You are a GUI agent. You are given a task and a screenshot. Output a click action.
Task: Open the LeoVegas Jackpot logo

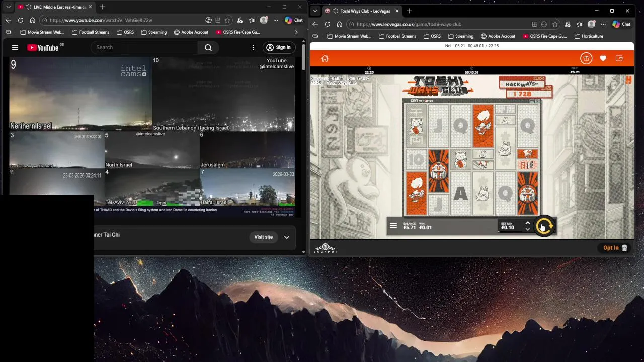click(326, 248)
